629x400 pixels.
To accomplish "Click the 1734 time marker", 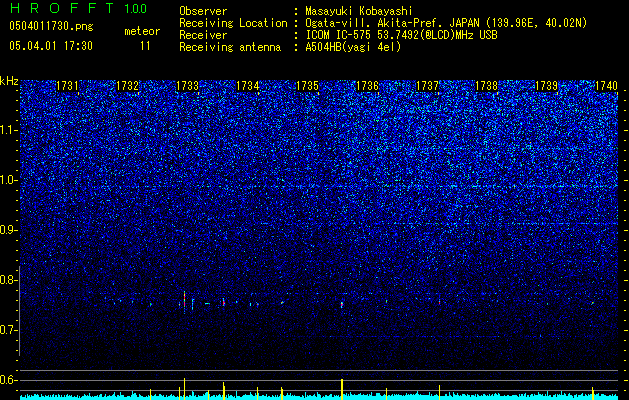I will 248,86.
